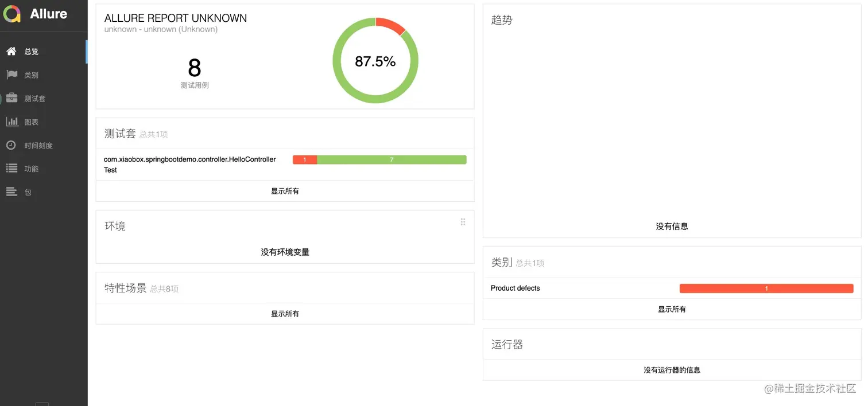The width and height of the screenshot is (868, 406).
Task: Click red slice of donut chart
Action: point(392,25)
